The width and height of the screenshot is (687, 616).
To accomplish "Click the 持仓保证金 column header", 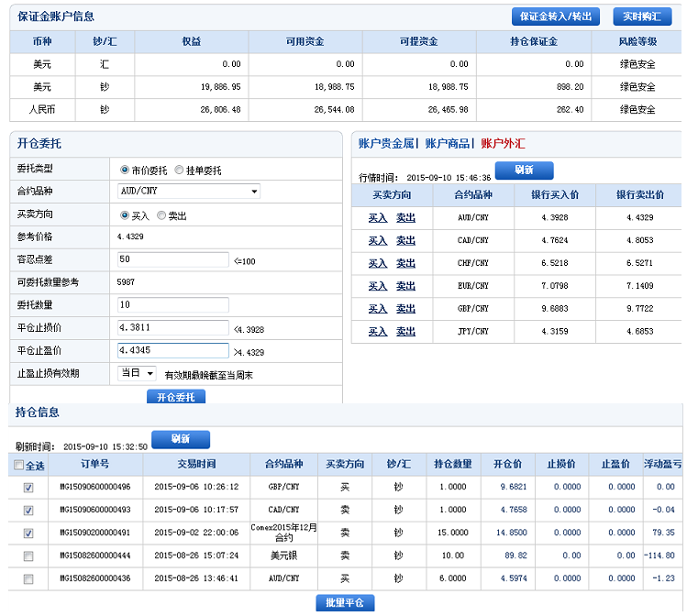I will pos(534,41).
